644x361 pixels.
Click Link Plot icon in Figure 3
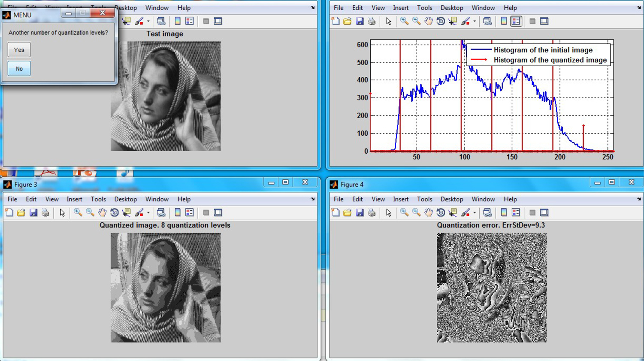pyautogui.click(x=161, y=212)
